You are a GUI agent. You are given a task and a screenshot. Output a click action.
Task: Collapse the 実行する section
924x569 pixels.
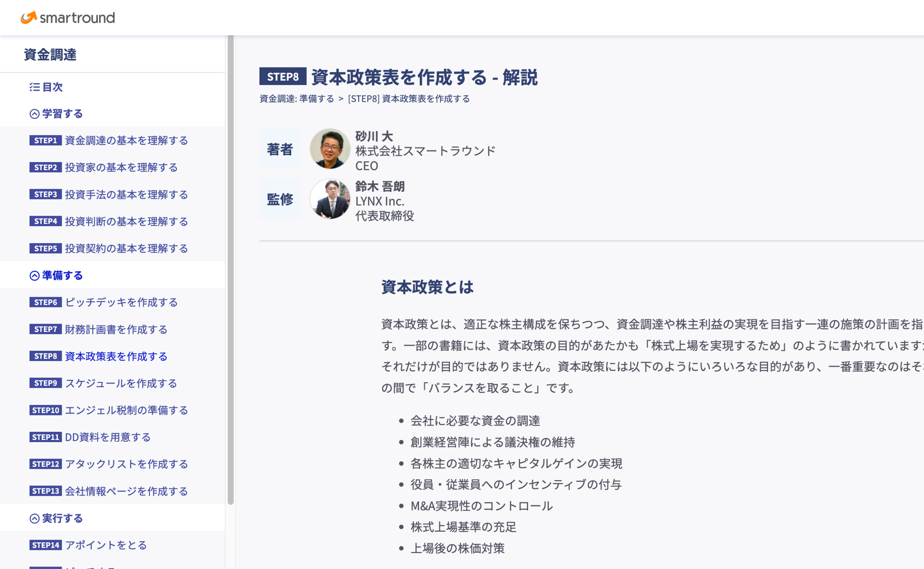34,519
